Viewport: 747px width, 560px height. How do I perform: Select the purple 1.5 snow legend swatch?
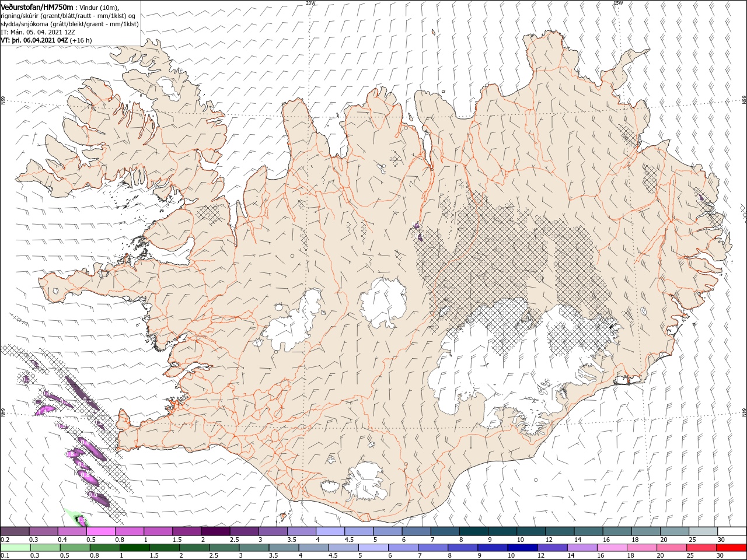187,531
